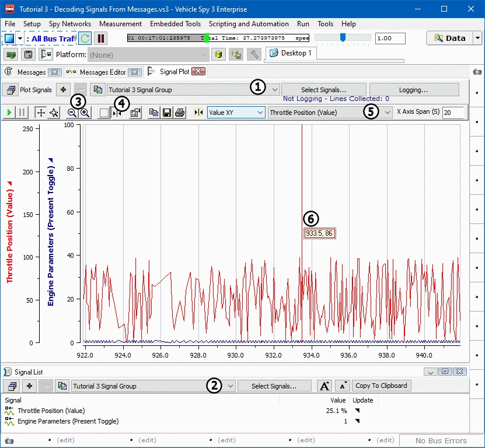Click the zoom out magnifier icon
Image resolution: width=485 pixels, height=448 pixels.
(x=72, y=113)
